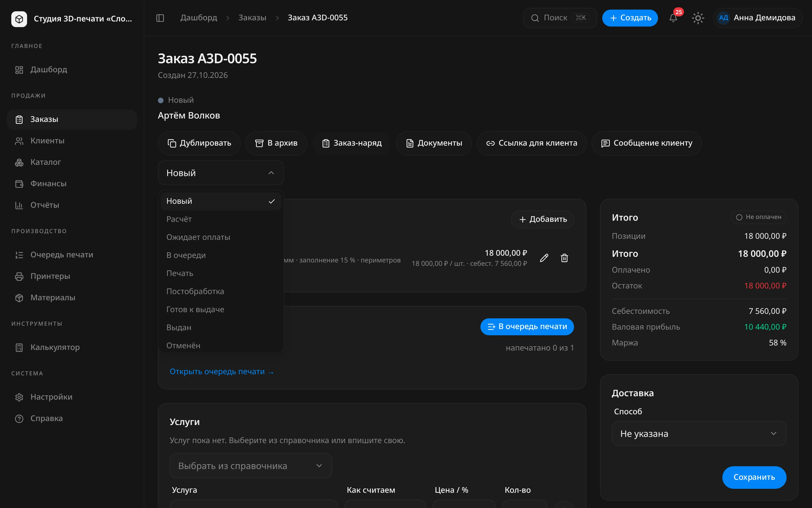This screenshot has width=812, height=508.
Task: Open Документы for the order
Action: (434, 143)
